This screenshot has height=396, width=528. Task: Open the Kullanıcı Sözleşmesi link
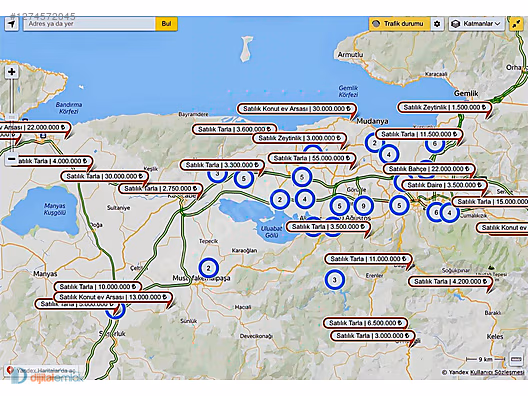click(x=497, y=372)
